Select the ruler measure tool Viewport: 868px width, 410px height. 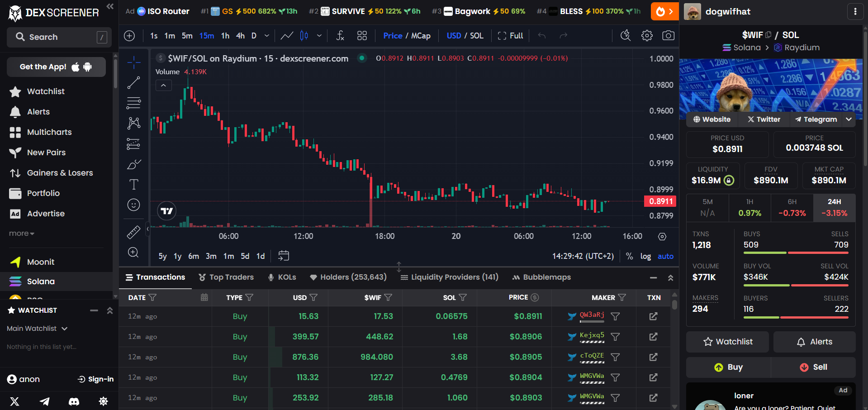point(133,232)
